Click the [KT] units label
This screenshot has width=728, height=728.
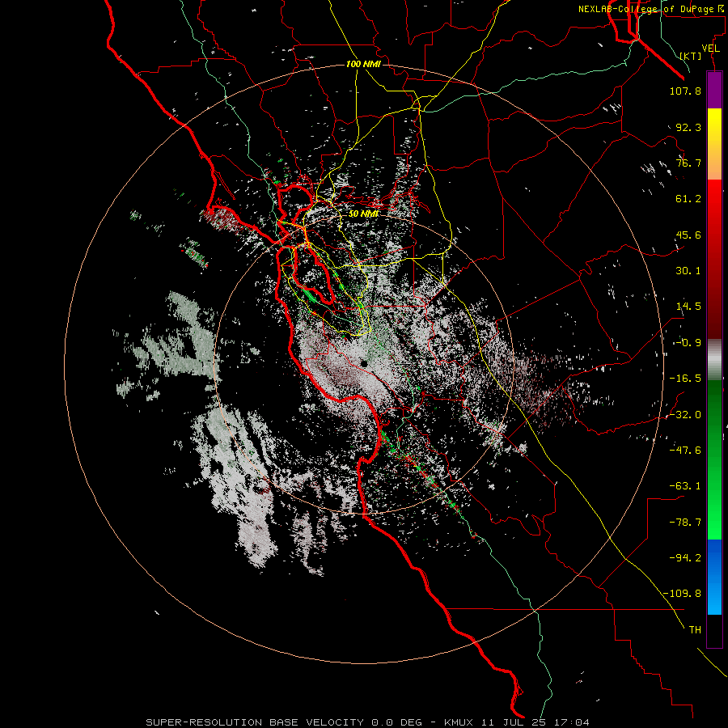[x=691, y=56]
